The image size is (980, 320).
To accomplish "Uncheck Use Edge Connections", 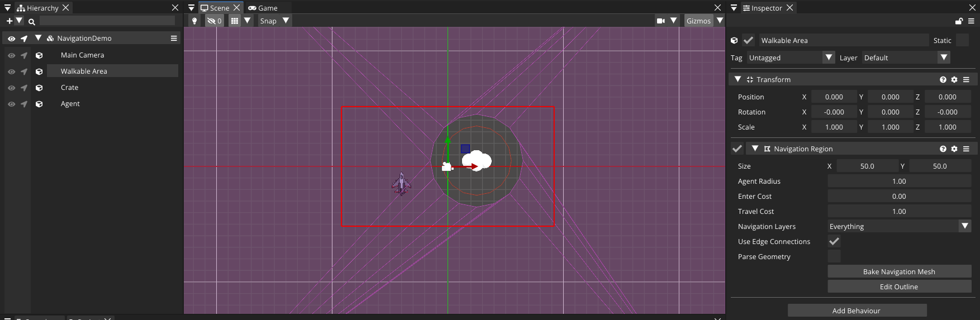I will [834, 241].
